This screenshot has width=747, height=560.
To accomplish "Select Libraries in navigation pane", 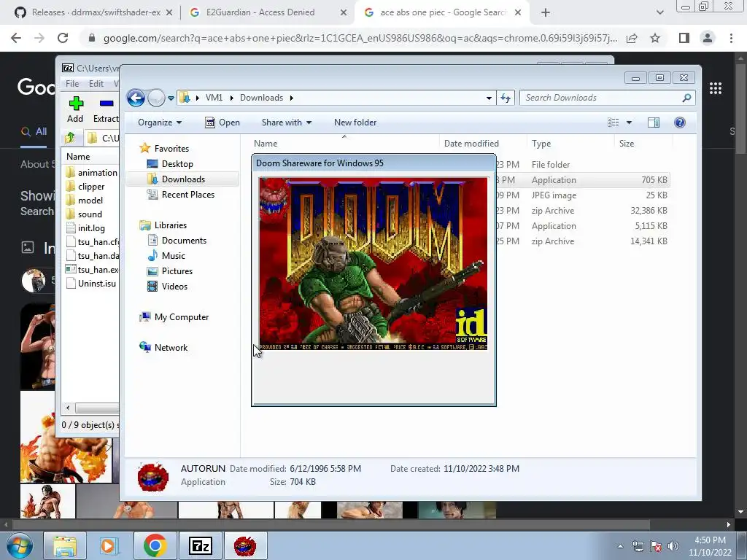I will click(163, 225).
